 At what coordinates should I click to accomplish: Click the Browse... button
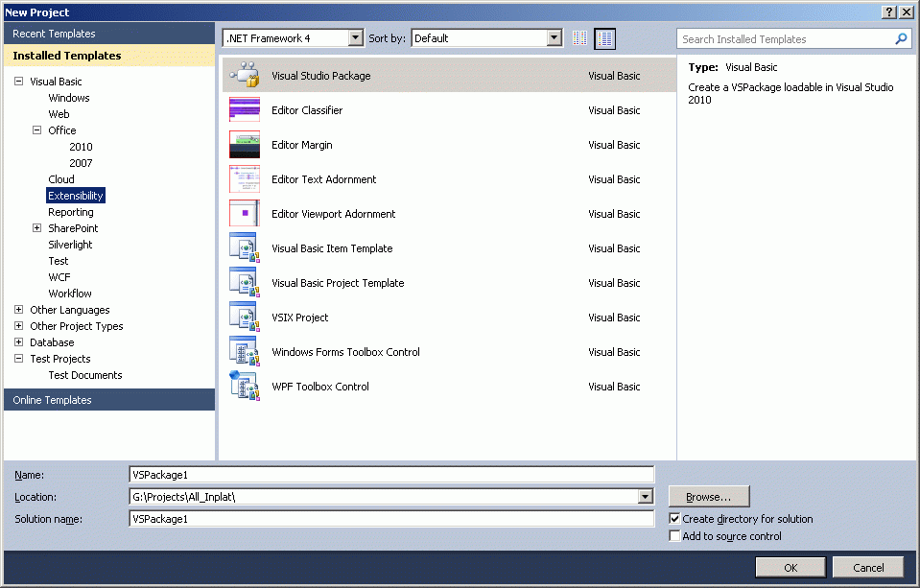pos(709,497)
